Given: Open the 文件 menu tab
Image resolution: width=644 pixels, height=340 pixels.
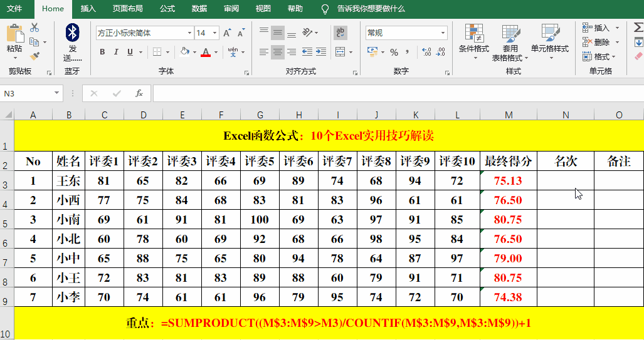Looking at the screenshot, I should tap(15, 9).
